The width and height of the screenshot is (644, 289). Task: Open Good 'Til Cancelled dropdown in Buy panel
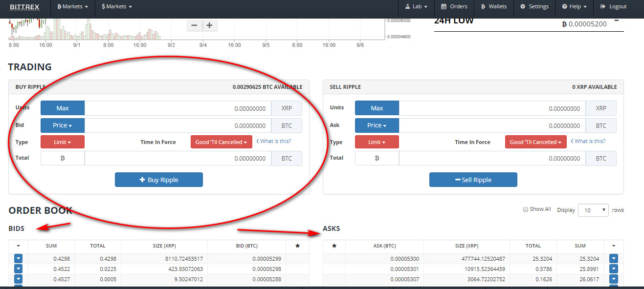point(222,142)
